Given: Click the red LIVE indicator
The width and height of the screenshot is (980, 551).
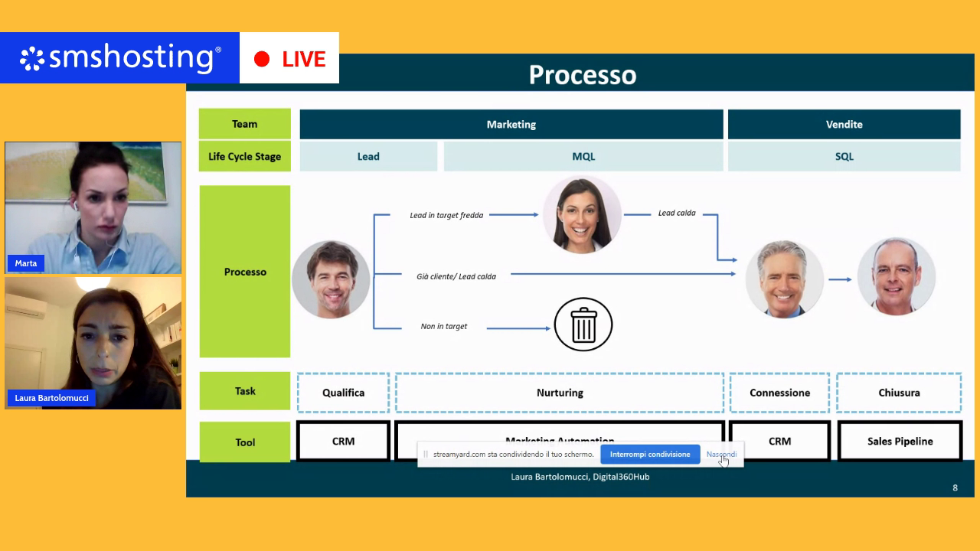Looking at the screenshot, I should (289, 59).
